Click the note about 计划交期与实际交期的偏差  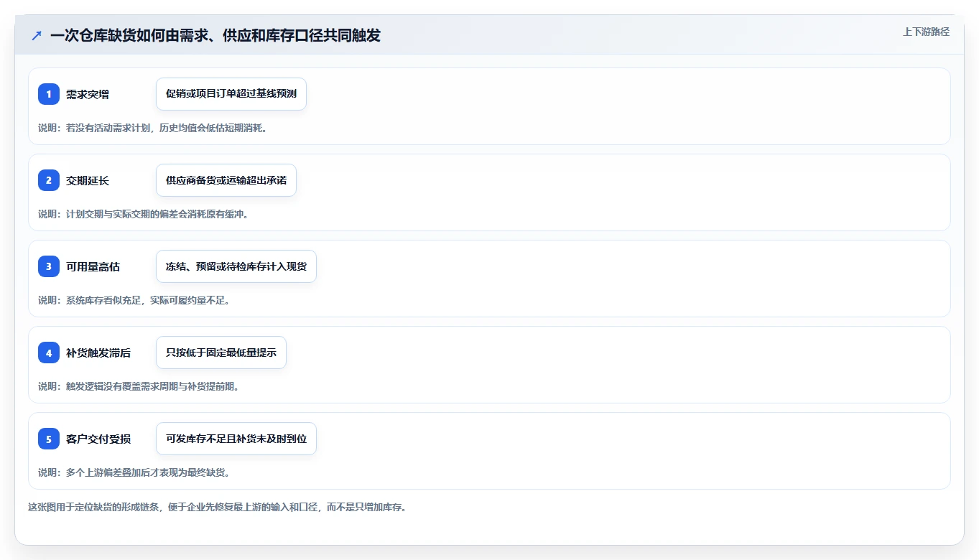[x=143, y=214]
